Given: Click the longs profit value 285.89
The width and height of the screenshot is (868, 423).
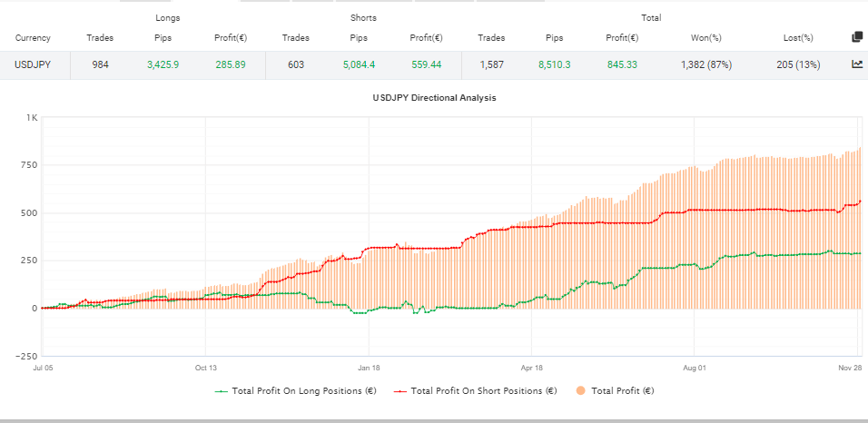Looking at the screenshot, I should tap(231, 64).
